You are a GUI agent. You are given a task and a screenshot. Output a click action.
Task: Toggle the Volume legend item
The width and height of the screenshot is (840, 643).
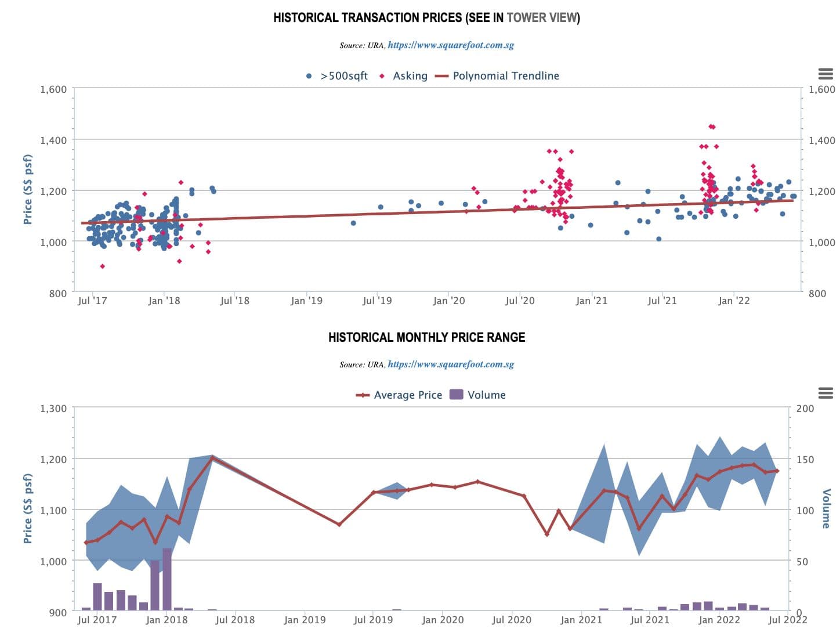pyautogui.click(x=478, y=395)
